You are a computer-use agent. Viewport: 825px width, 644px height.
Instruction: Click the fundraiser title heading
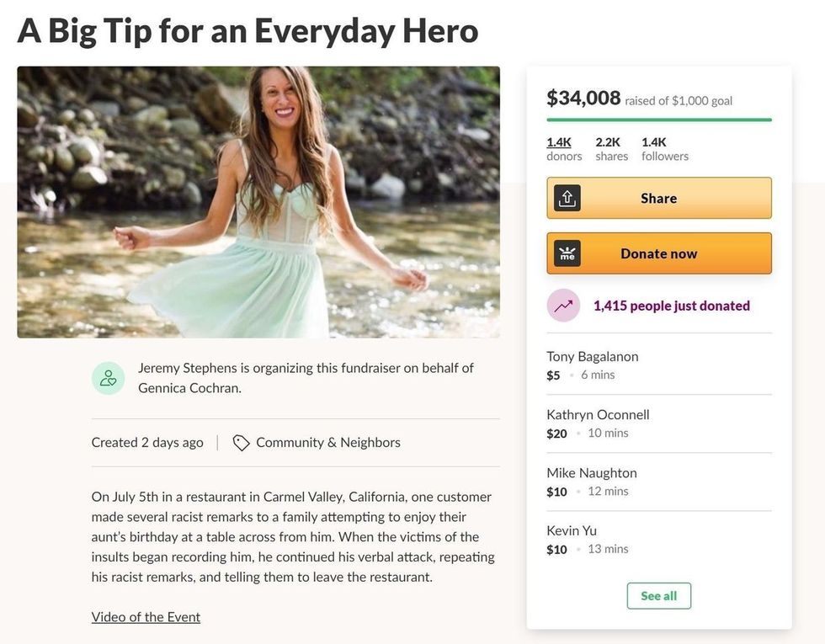coord(247,31)
